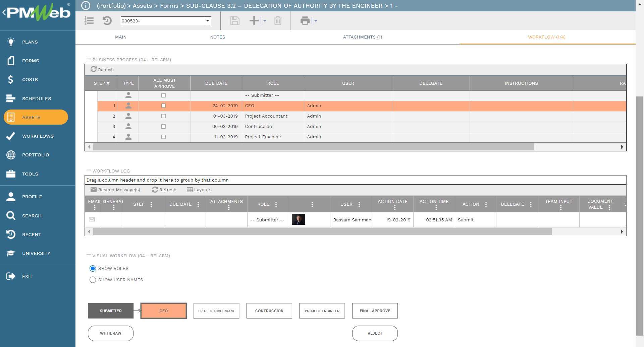Open the record number 000523 dropdown
The height and width of the screenshot is (347, 644).
tap(208, 21)
